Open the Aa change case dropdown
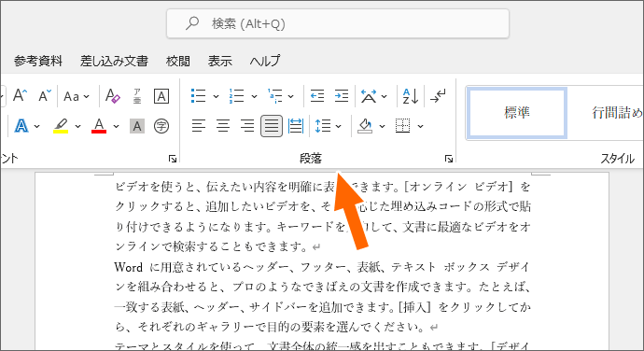 tap(77, 96)
